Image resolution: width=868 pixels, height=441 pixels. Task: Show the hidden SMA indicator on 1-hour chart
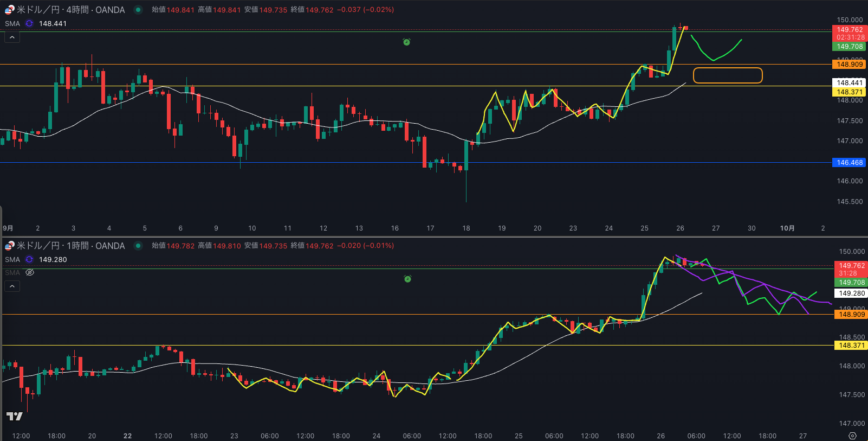[30, 272]
